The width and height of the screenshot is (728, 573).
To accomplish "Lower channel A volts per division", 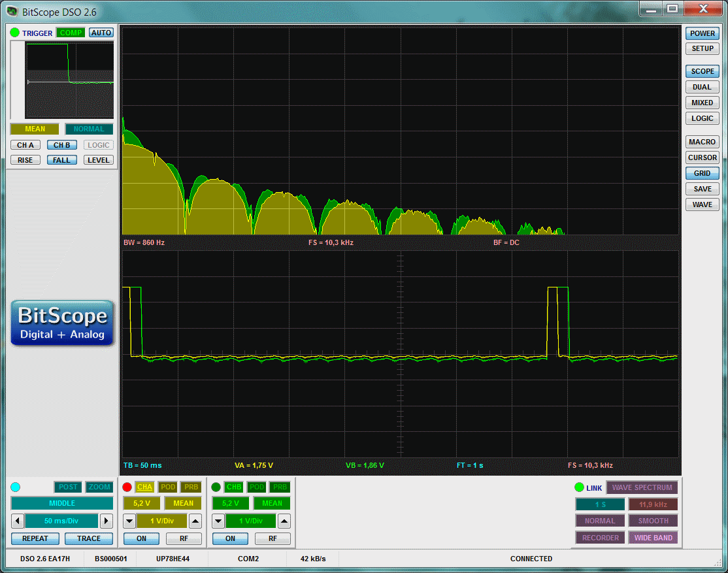I will pyautogui.click(x=129, y=521).
